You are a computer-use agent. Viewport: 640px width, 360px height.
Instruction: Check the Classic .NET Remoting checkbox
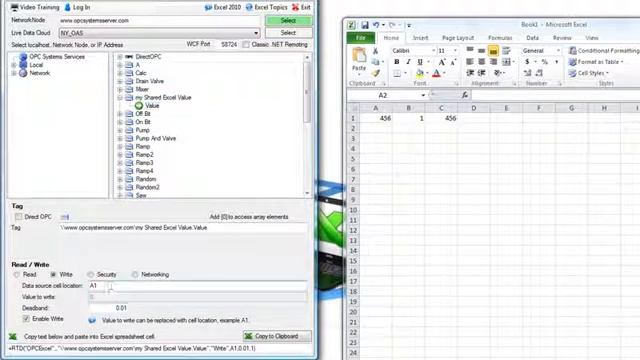coord(246,44)
